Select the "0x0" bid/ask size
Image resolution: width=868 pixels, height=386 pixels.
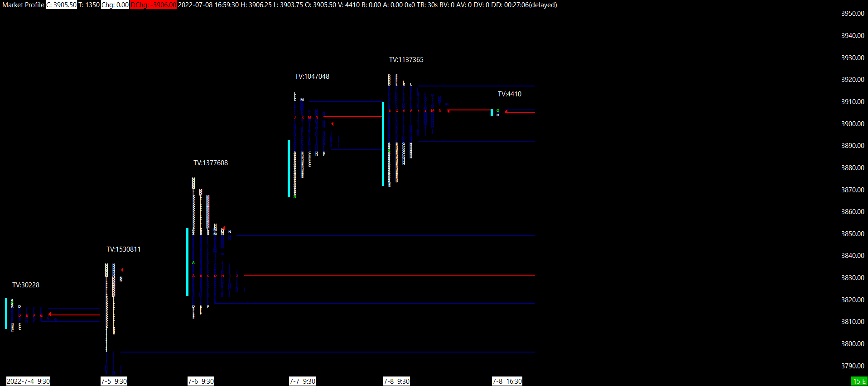410,5
